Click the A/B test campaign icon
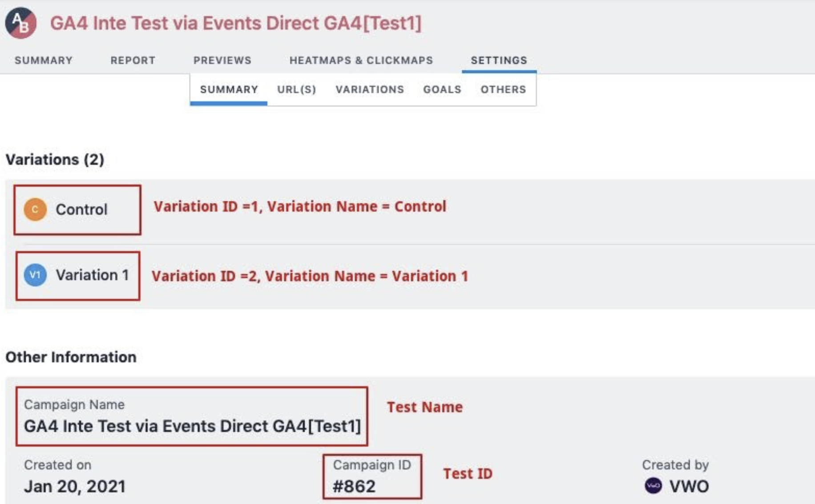The height and width of the screenshot is (504, 815). [x=21, y=23]
